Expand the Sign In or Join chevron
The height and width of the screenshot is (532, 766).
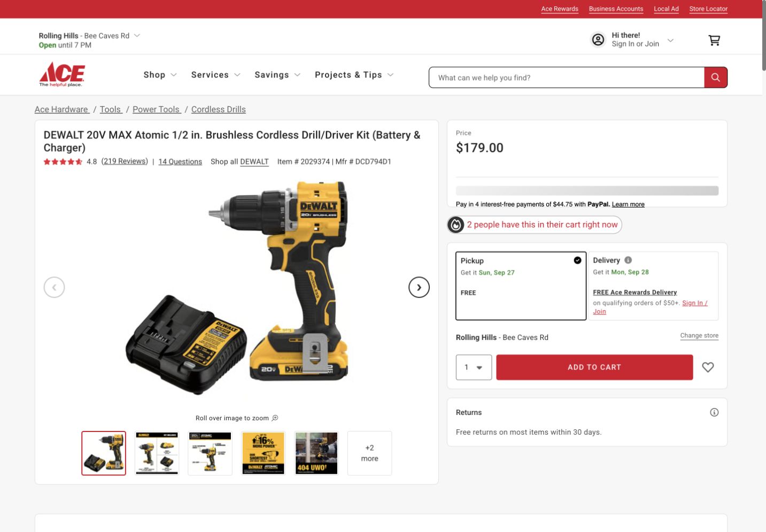click(670, 40)
